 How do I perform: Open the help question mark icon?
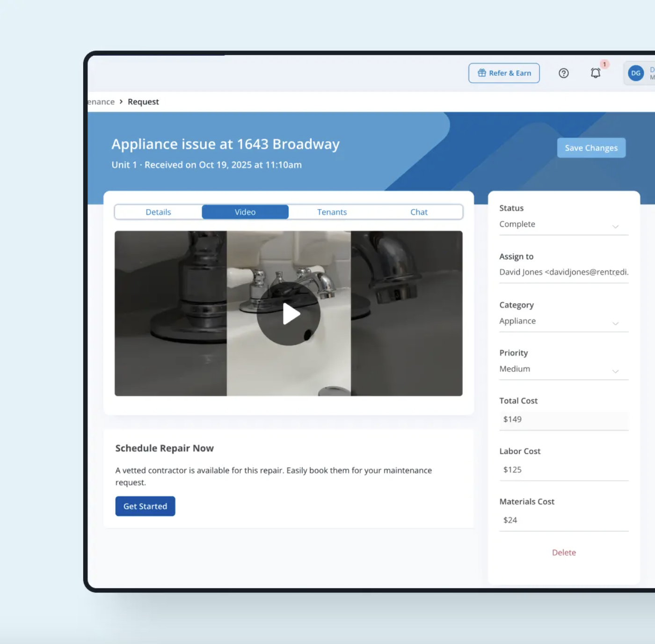tap(564, 73)
